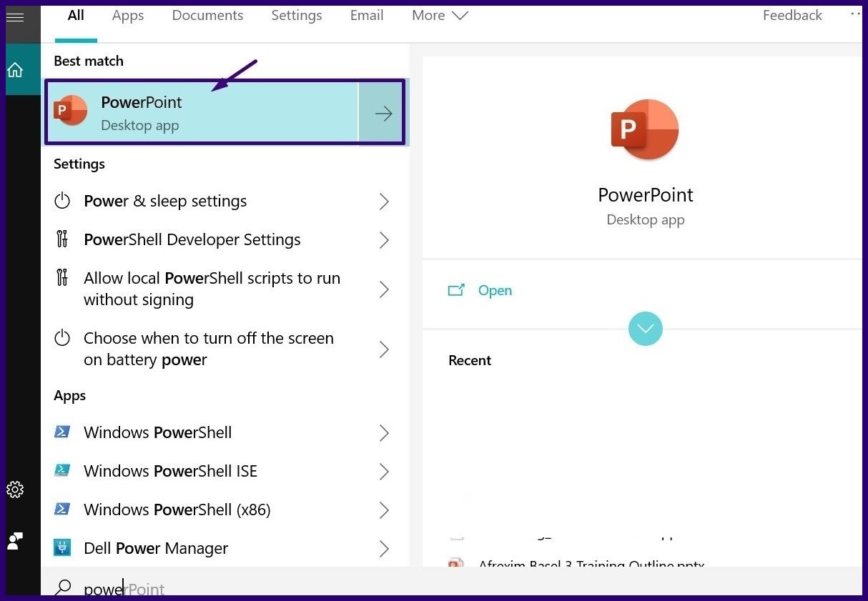Expand the Windows PowerShell row chevron
The height and width of the screenshot is (601, 868).
pos(384,433)
